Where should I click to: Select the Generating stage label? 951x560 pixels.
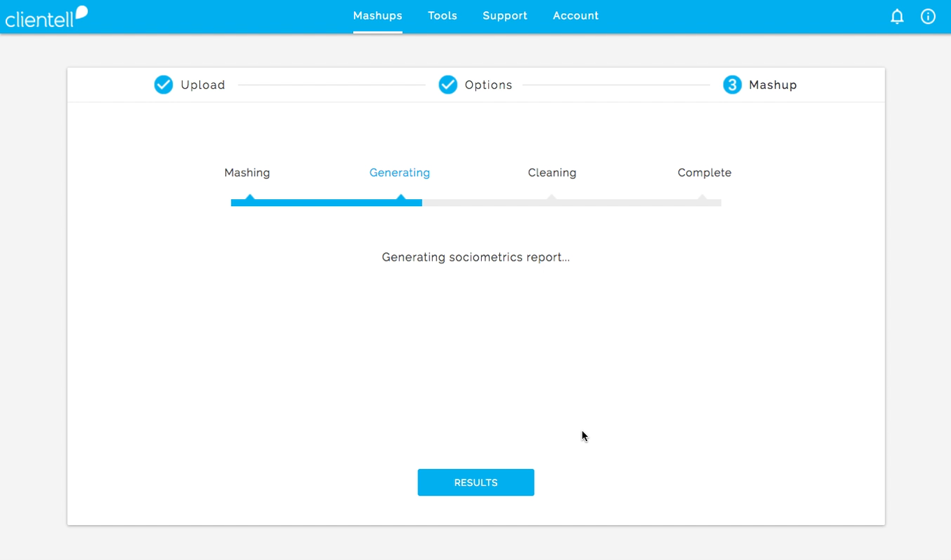[x=399, y=173]
